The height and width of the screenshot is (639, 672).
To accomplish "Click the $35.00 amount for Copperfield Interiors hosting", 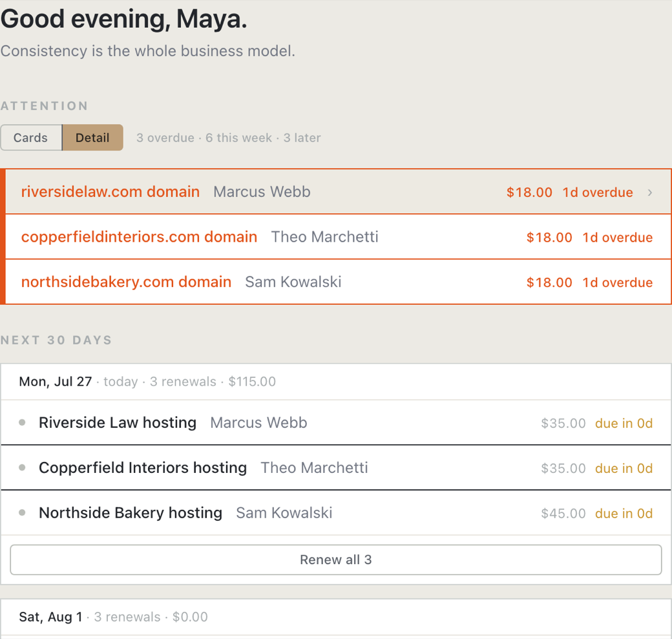I will (x=563, y=468).
